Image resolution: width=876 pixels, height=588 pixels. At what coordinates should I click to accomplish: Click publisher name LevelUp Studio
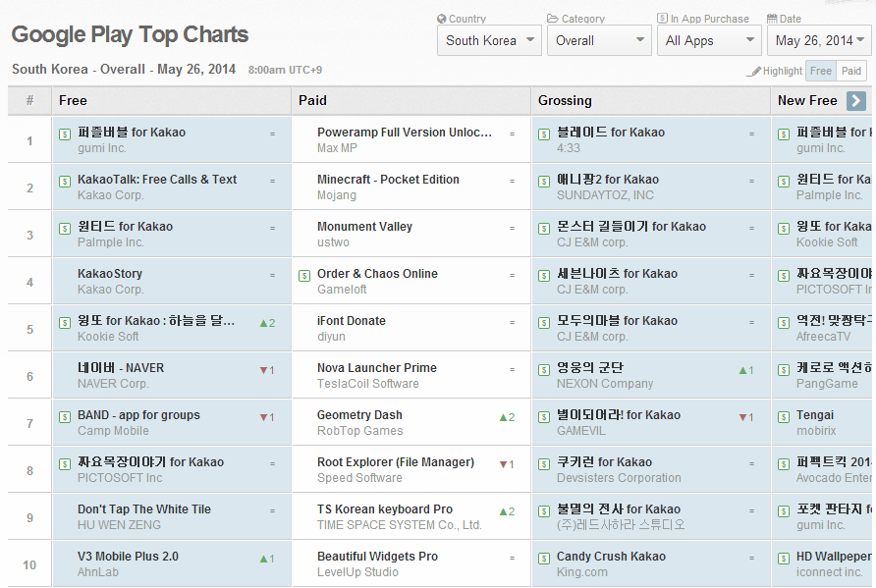pyautogui.click(x=358, y=572)
